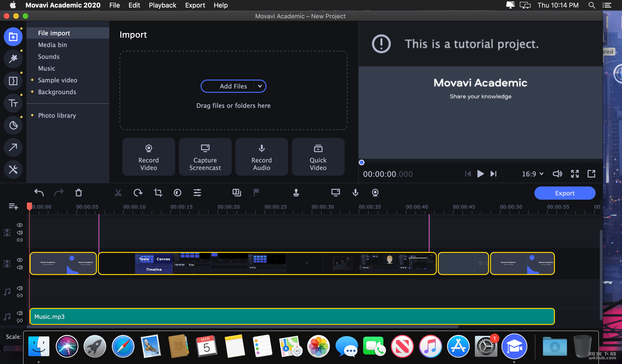This screenshot has width=622, height=364.
Task: Add a marker with flag icon
Action: point(256,193)
